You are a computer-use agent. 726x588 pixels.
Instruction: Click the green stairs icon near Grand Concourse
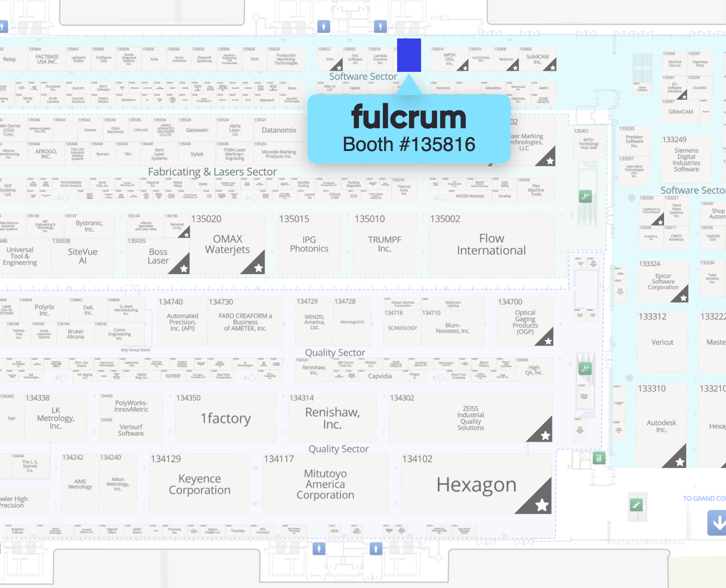[636, 505]
